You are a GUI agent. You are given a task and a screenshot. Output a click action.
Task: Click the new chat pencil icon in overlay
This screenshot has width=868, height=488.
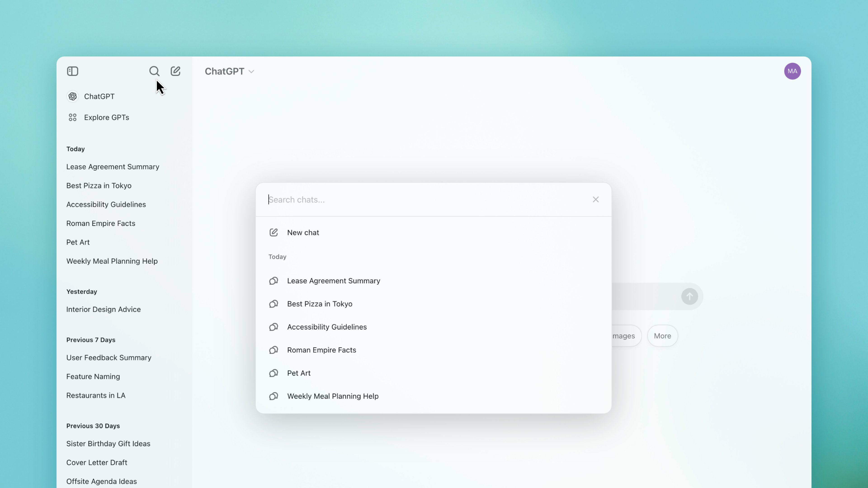coord(274,232)
